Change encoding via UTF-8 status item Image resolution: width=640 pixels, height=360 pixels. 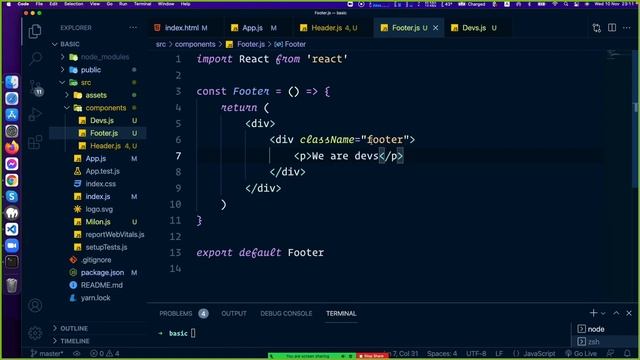pos(476,353)
